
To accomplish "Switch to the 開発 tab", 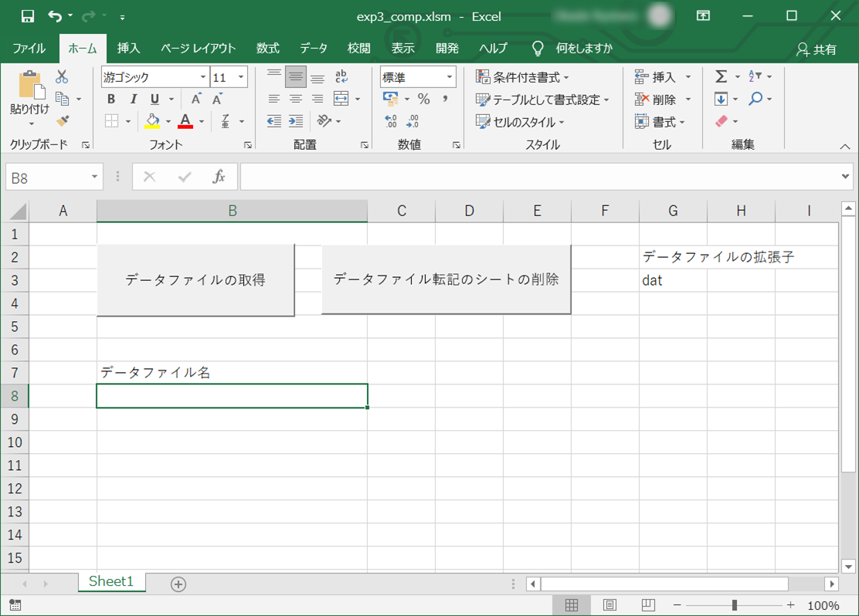I will click(x=447, y=48).
